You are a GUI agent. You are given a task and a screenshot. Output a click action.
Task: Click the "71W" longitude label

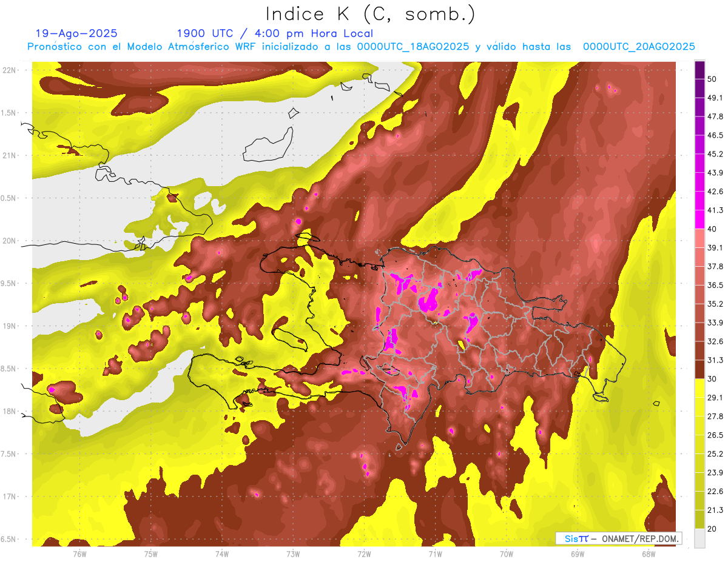pyautogui.click(x=435, y=554)
